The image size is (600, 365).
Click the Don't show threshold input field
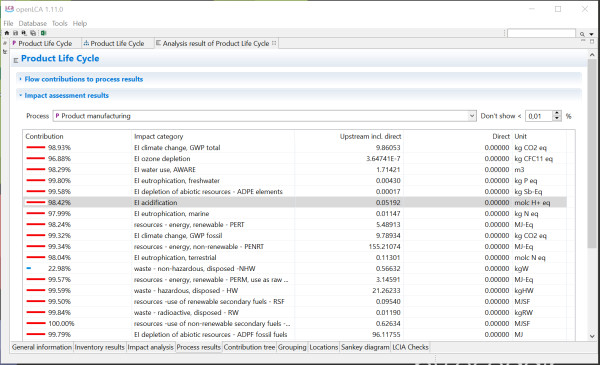[539, 116]
